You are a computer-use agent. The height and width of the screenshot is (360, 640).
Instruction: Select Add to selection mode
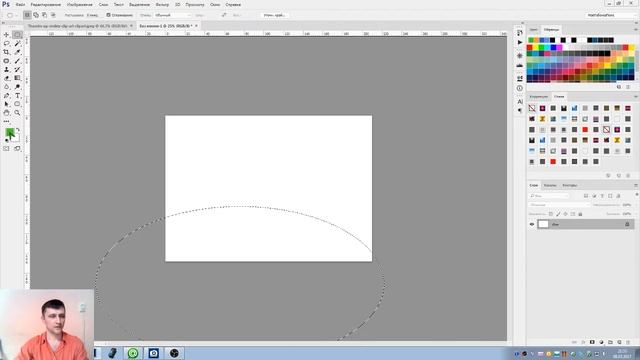36,15
